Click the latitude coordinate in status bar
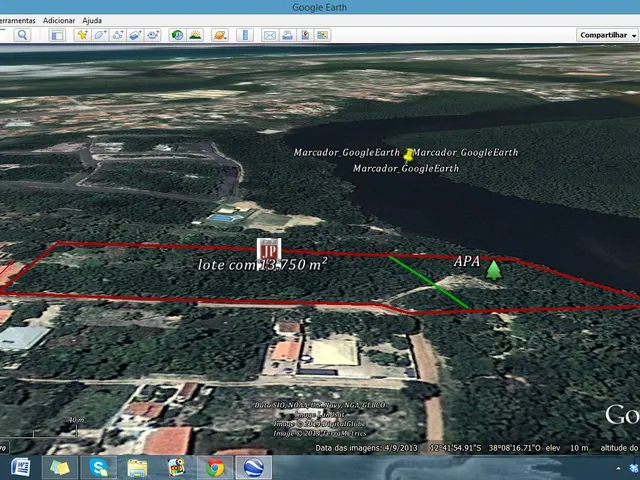This screenshot has width=640, height=480. tap(456, 448)
